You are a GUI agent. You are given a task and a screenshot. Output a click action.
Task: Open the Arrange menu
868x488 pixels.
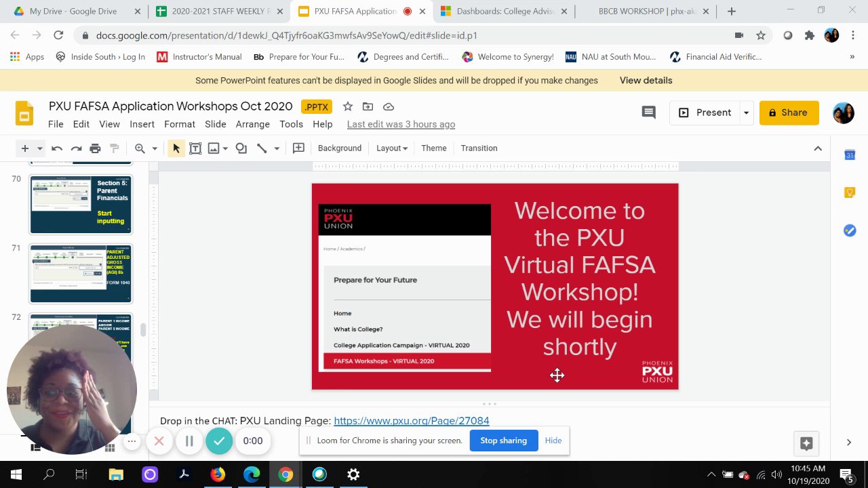253,124
